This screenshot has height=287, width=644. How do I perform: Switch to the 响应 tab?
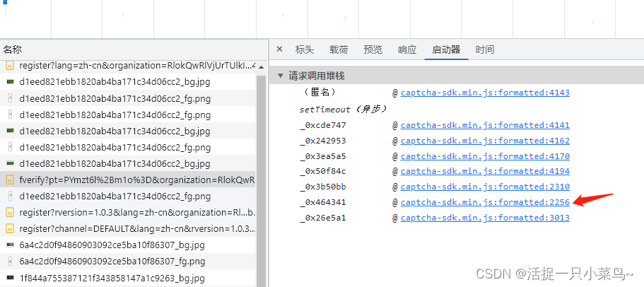click(407, 49)
